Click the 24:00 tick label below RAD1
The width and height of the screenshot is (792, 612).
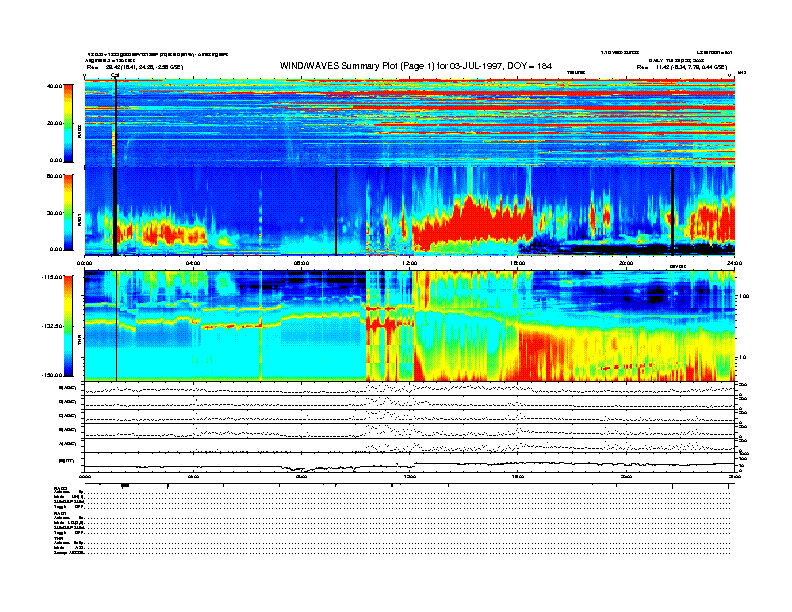734,263
